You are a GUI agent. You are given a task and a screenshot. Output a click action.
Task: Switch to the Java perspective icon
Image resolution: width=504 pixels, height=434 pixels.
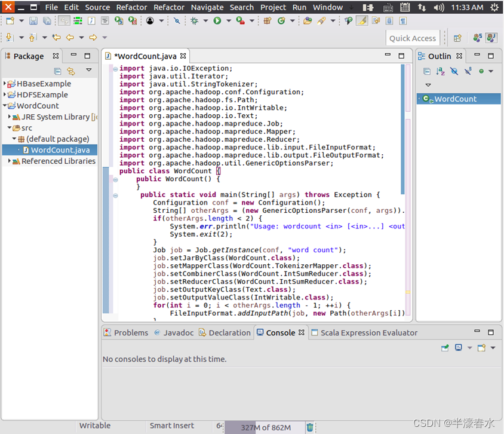pos(491,38)
